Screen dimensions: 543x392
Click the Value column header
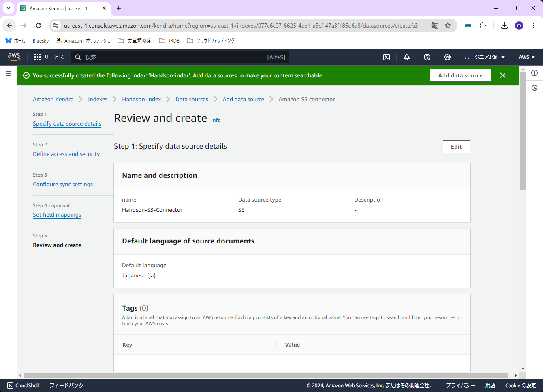pos(292,345)
